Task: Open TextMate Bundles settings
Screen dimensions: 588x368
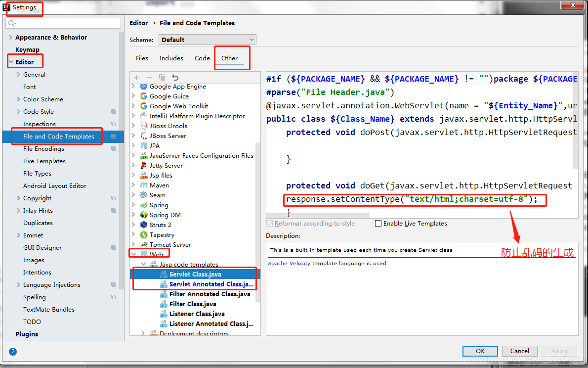Action: (49, 310)
